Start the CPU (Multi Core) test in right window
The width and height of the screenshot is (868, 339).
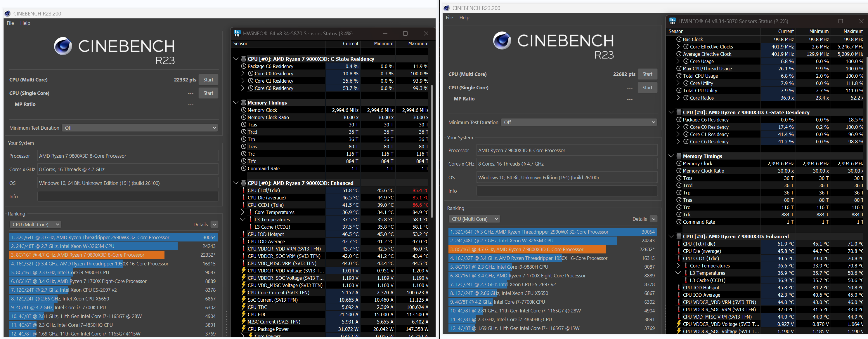[x=647, y=74]
